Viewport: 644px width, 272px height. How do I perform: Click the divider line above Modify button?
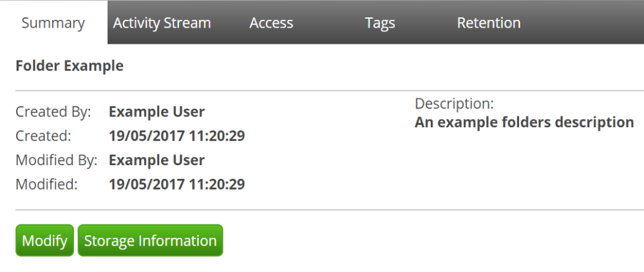[x=330, y=210]
